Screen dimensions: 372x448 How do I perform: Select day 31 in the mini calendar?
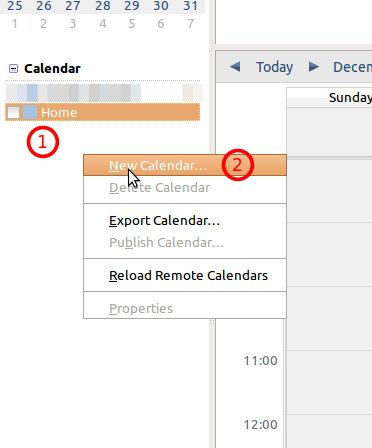[190, 6]
